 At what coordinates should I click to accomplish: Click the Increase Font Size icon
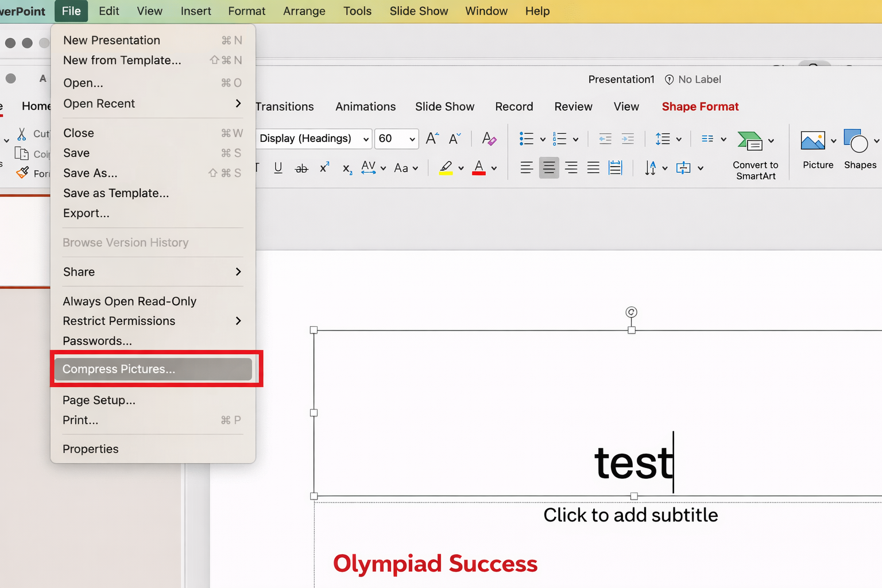click(x=432, y=138)
